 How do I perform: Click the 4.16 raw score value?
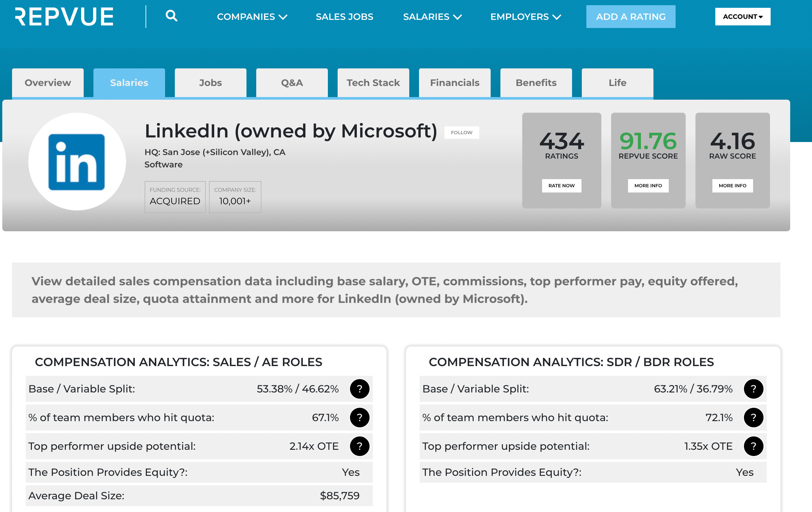[x=733, y=141]
